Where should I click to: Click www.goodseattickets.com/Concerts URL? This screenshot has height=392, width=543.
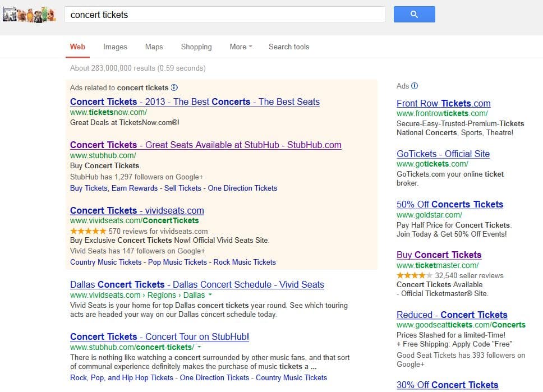461,325
